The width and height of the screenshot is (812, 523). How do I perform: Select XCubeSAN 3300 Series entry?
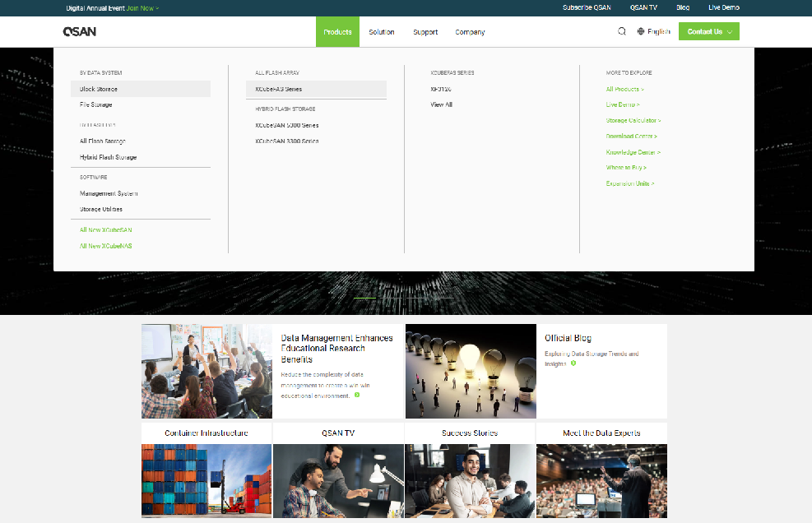(287, 141)
